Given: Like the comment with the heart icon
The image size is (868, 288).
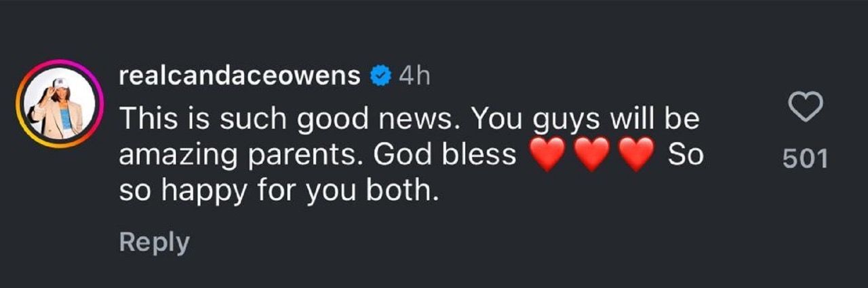Looking at the screenshot, I should click(805, 108).
